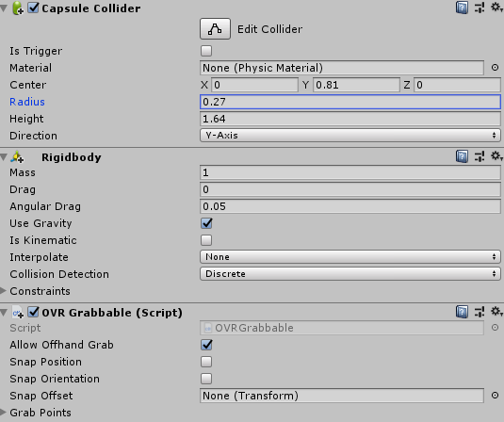The width and height of the screenshot is (504, 422).
Task: Click the Capsule Collider header title
Action: [x=91, y=8]
